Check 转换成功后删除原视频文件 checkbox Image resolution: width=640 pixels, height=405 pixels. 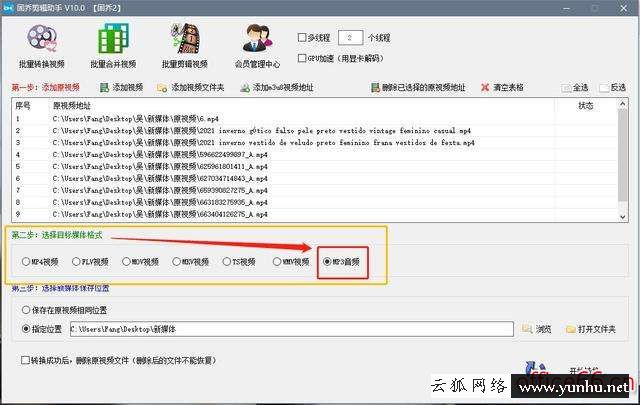[25, 360]
